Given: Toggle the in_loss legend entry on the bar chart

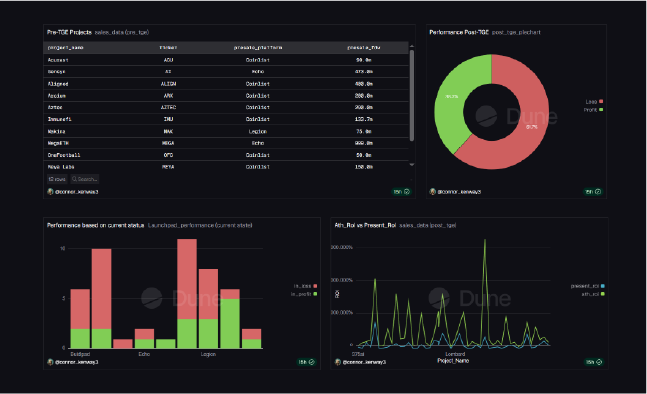Looking at the screenshot, I should (x=305, y=286).
